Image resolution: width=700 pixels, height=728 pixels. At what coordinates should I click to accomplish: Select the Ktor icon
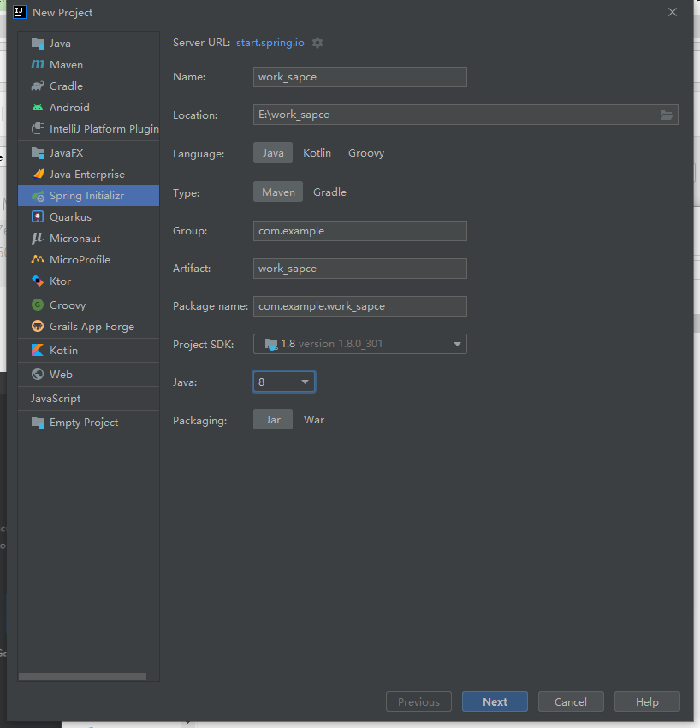pos(38,281)
